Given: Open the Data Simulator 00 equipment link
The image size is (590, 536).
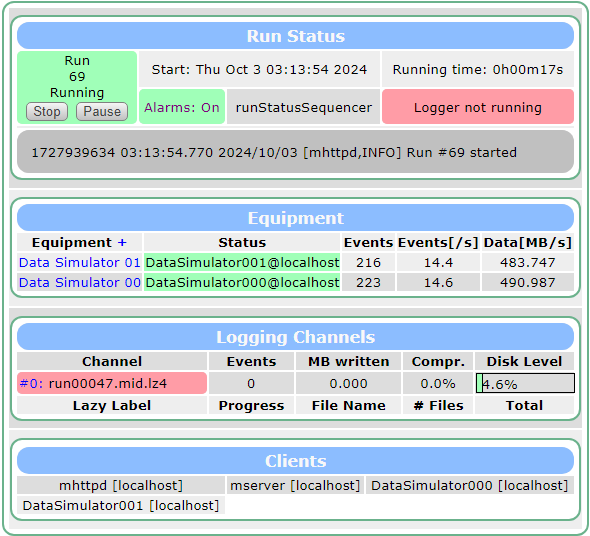Looking at the screenshot, I should (x=79, y=282).
